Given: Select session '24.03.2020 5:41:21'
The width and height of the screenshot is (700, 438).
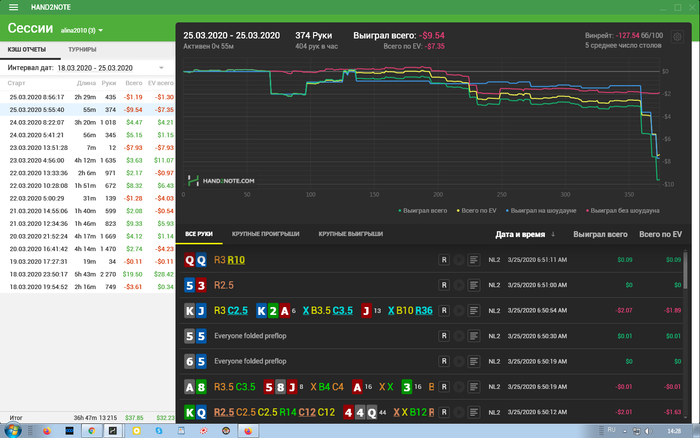Looking at the screenshot, I should coord(88,135).
